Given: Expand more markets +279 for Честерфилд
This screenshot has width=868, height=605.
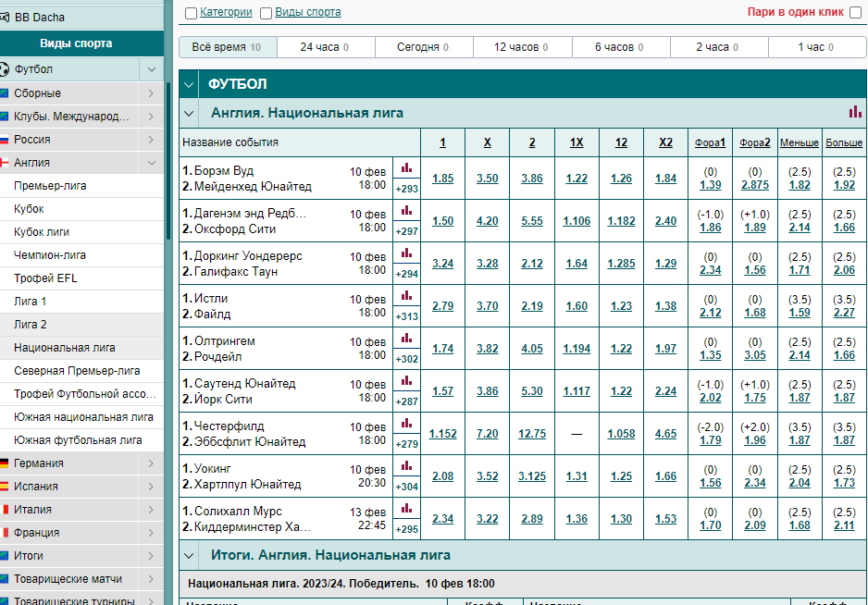Looking at the screenshot, I should tap(407, 444).
